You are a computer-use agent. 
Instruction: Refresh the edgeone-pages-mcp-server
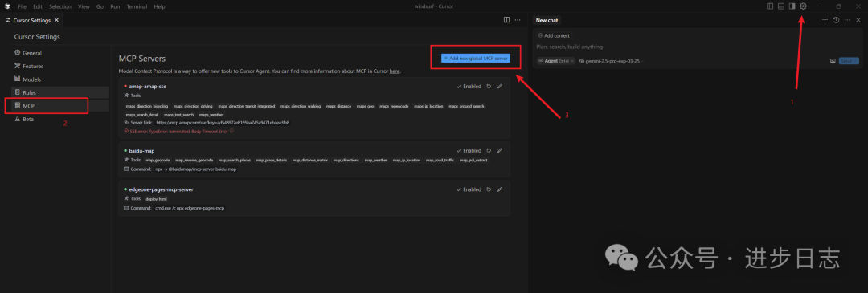(x=489, y=189)
